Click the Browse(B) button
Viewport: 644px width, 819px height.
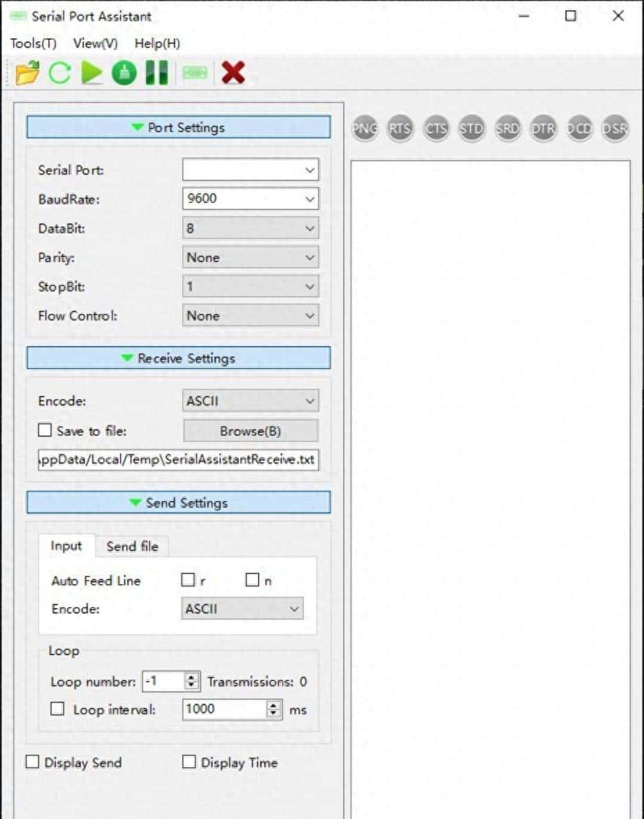[x=250, y=430]
